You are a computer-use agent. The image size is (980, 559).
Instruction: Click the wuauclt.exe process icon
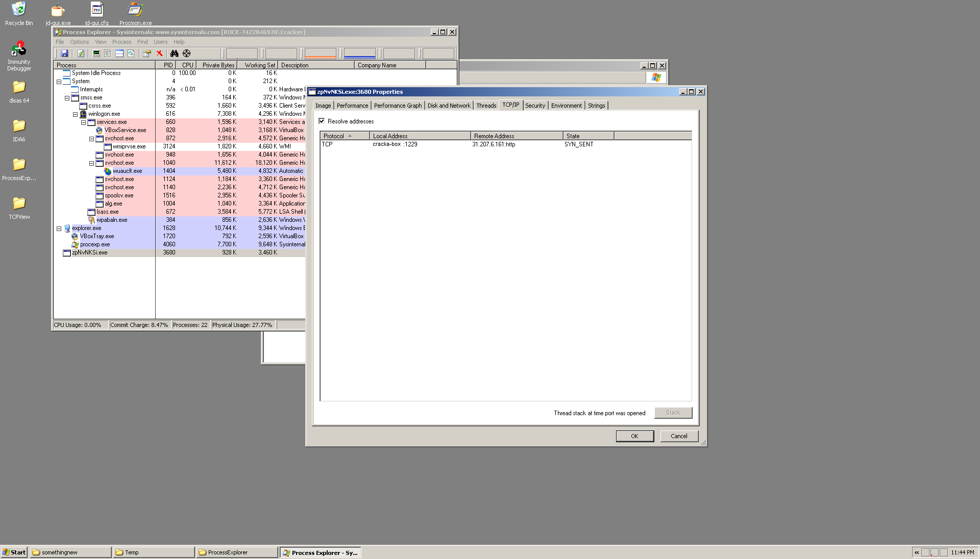108,171
